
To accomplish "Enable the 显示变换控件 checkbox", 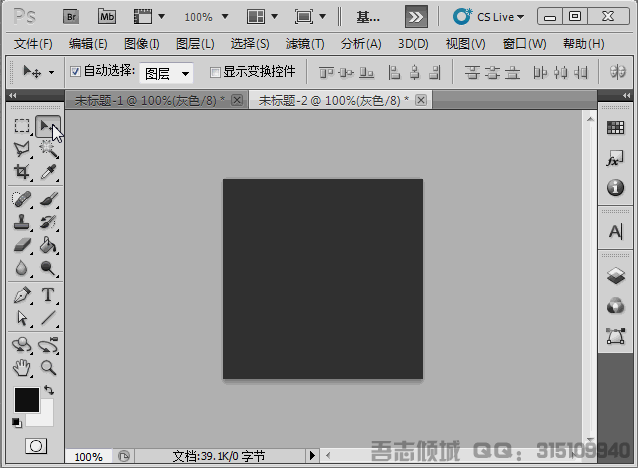I will [215, 72].
